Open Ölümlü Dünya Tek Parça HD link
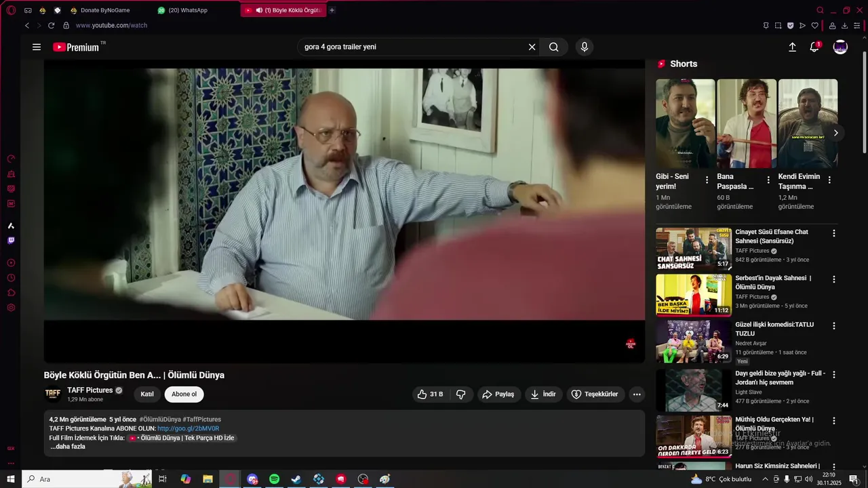This screenshot has height=488, width=868. pos(182,438)
